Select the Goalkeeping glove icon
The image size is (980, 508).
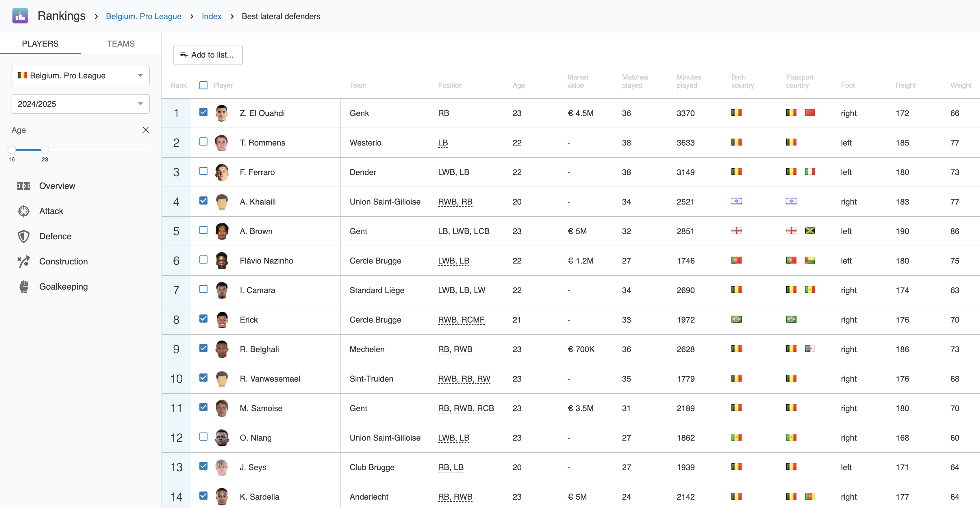pyautogui.click(x=24, y=286)
